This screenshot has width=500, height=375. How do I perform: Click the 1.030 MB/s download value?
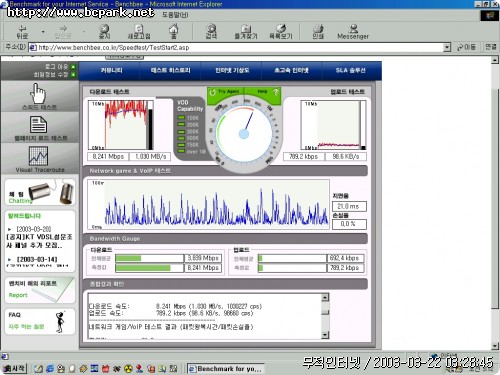[150, 156]
